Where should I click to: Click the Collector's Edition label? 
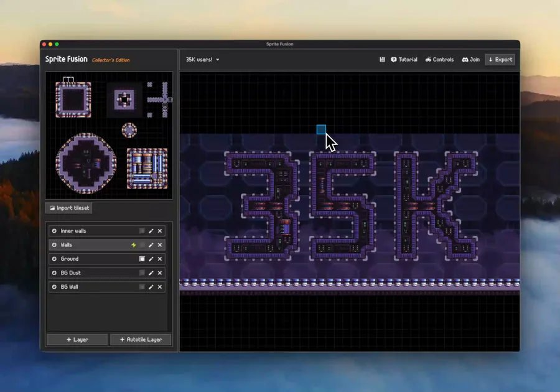[x=111, y=60]
